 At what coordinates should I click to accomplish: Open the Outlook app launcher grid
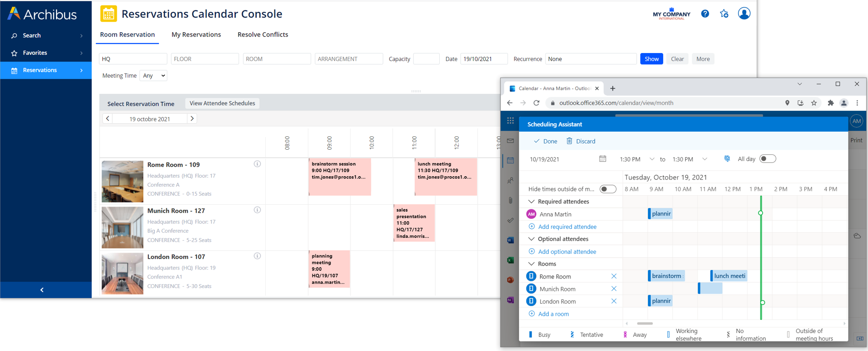pos(510,121)
